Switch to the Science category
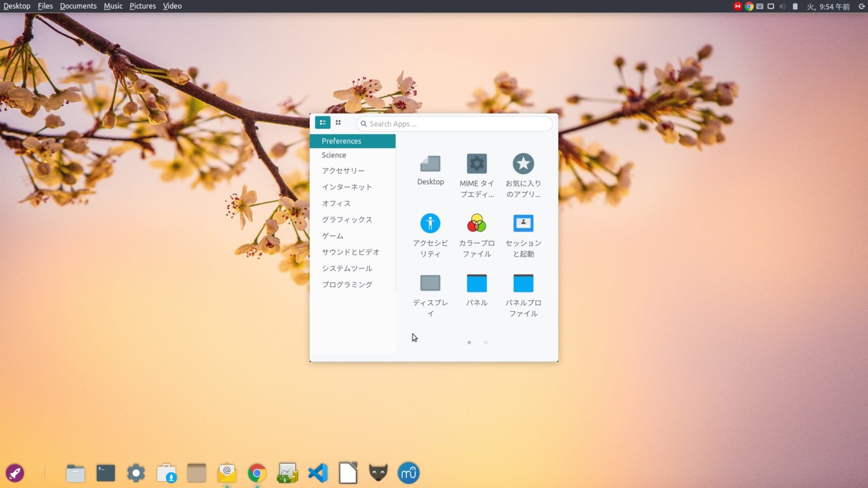Image resolution: width=868 pixels, height=488 pixels. (x=333, y=155)
